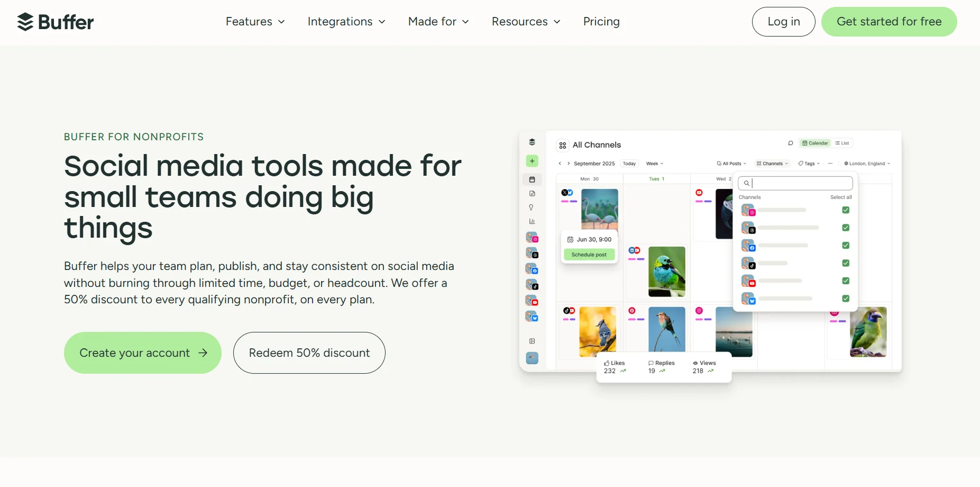
Task: Click Redeem 50% discount button
Action: (309, 353)
